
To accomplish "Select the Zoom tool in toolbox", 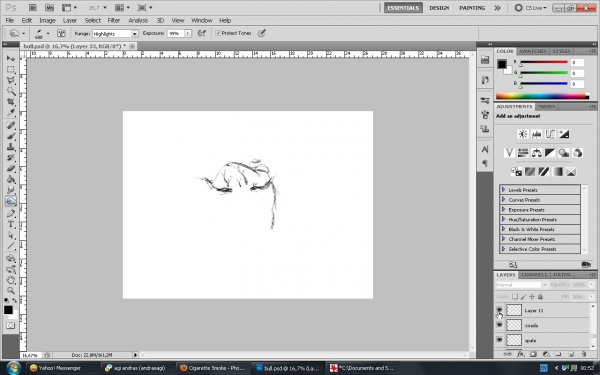I will (11, 291).
